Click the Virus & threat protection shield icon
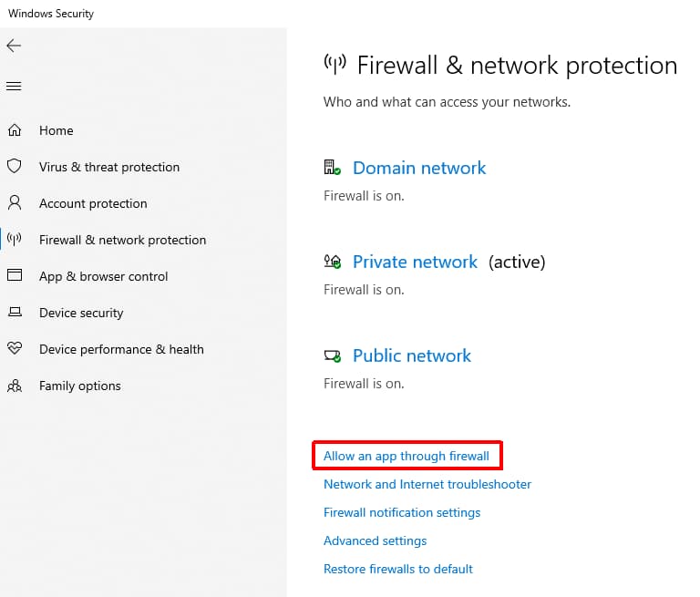700x597 pixels. click(x=15, y=167)
